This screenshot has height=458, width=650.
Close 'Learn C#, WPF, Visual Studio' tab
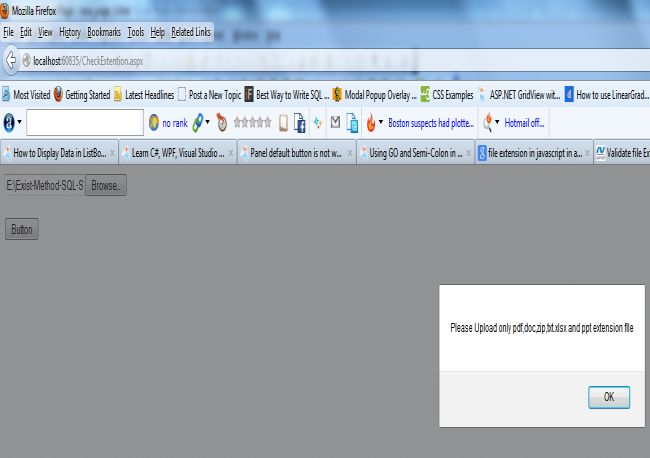click(x=231, y=153)
